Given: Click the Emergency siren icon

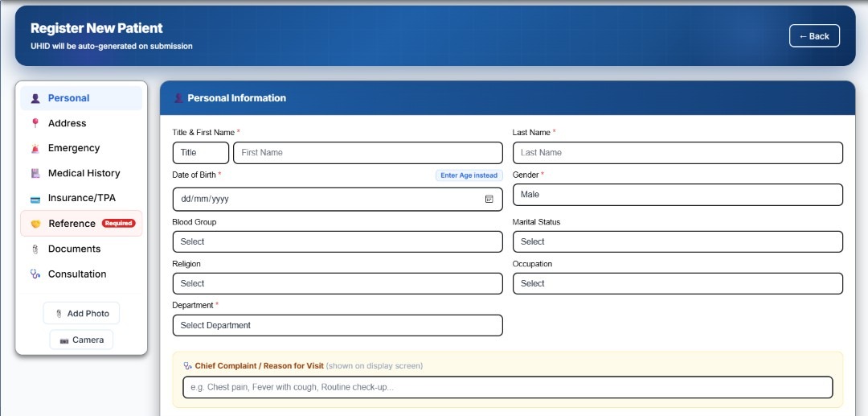Looking at the screenshot, I should click(x=35, y=148).
